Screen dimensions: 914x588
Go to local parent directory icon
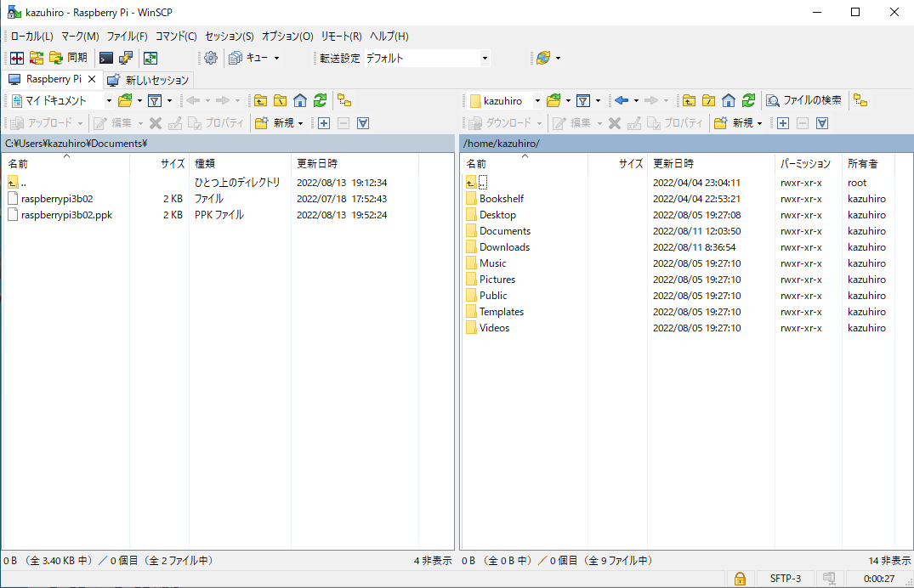(x=260, y=101)
